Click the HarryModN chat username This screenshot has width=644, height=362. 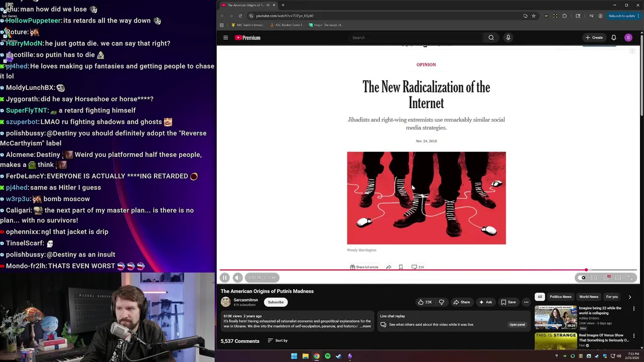24,43
